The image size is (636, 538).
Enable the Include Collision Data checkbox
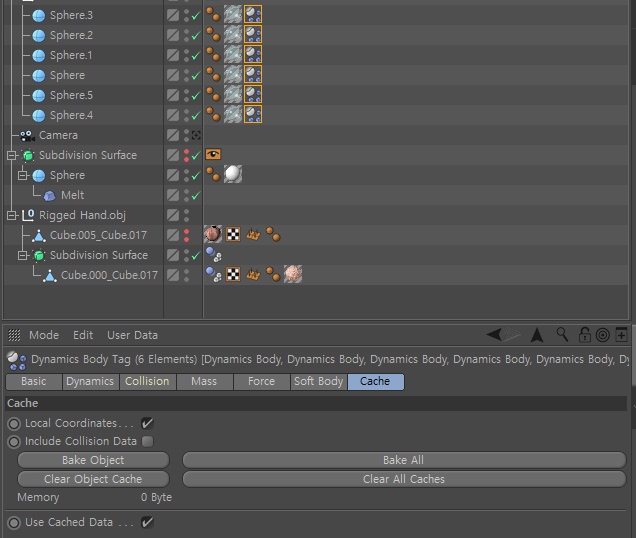pyautogui.click(x=148, y=441)
